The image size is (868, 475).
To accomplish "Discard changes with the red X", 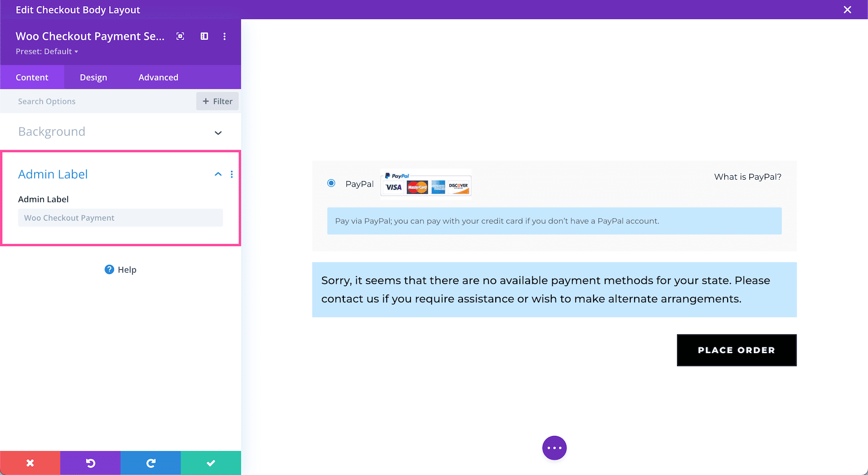I will tap(30, 462).
